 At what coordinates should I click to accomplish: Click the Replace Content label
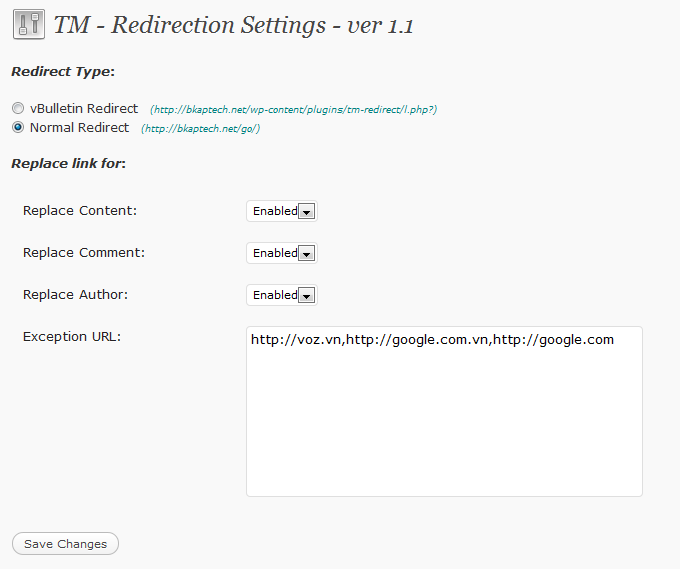tap(80, 211)
